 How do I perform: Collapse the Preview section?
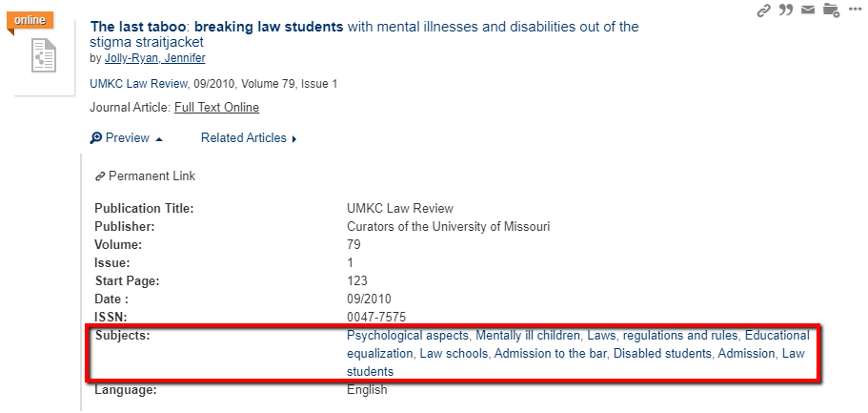[127, 138]
